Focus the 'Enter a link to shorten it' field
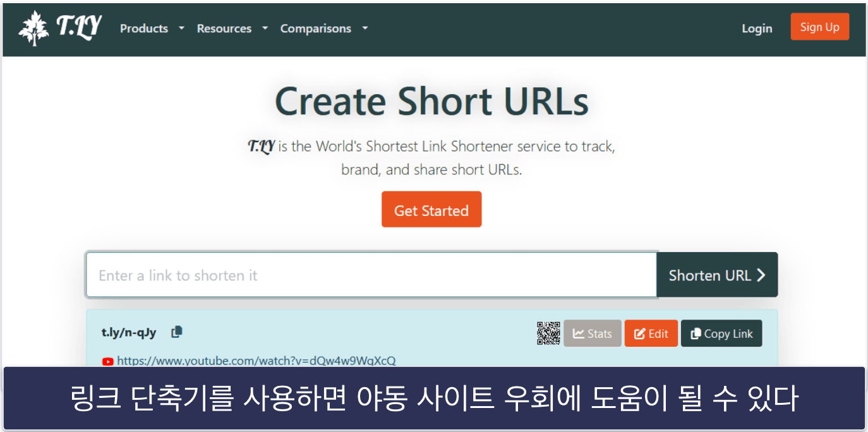Screen dimensions: 868x432 [x=371, y=275]
